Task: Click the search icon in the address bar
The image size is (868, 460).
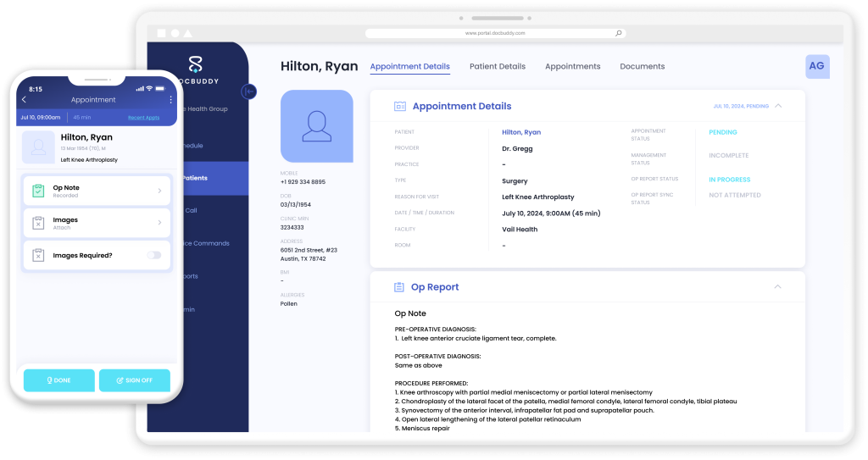Action: coord(618,33)
